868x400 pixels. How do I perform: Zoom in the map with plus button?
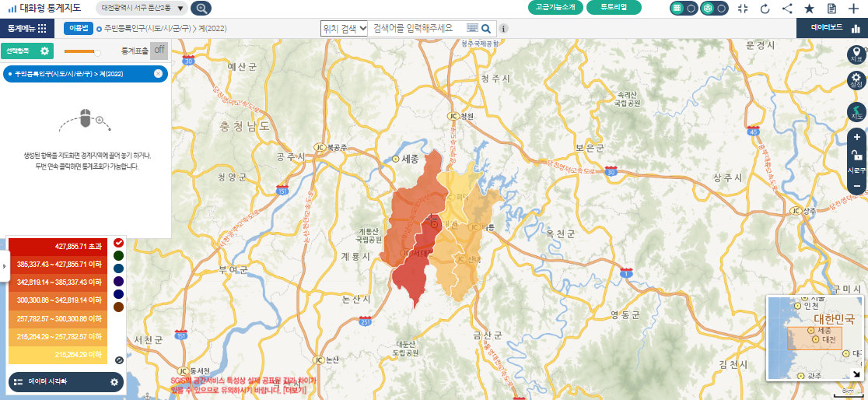(x=856, y=137)
